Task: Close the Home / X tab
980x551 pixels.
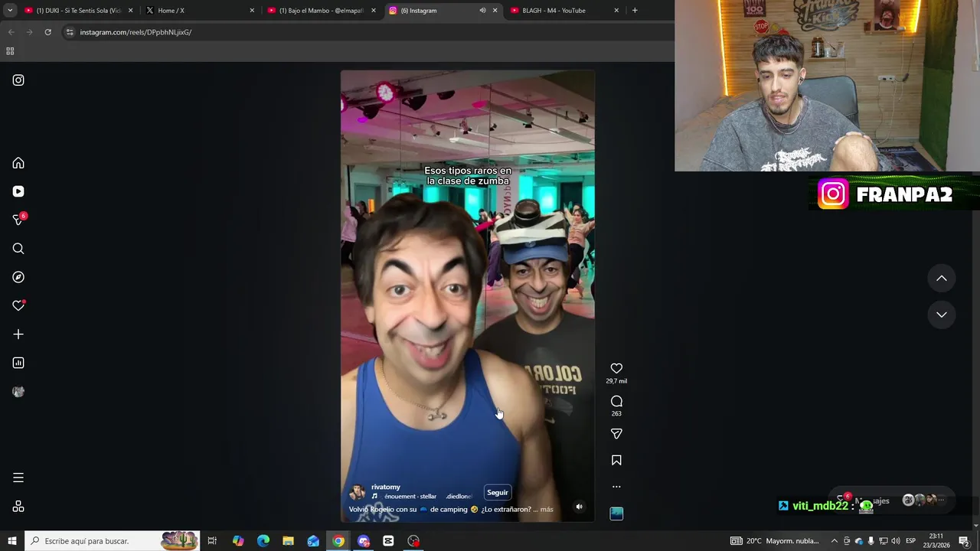Action: [252, 11]
